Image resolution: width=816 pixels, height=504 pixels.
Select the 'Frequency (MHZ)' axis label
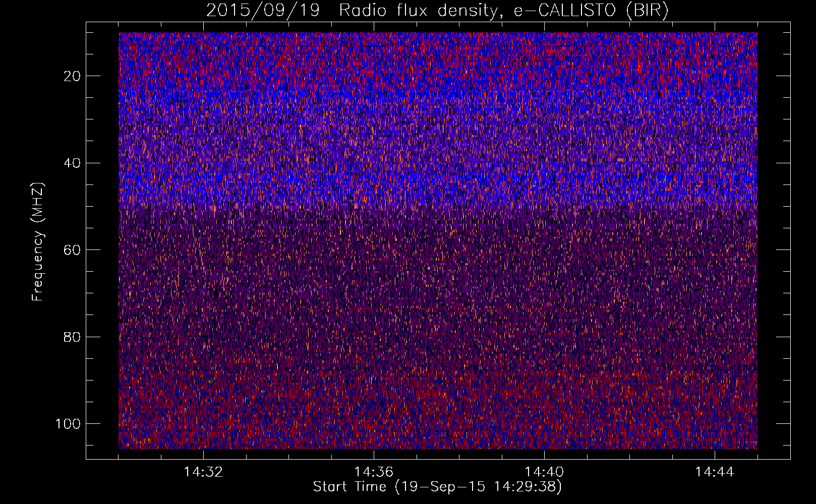click(x=38, y=241)
